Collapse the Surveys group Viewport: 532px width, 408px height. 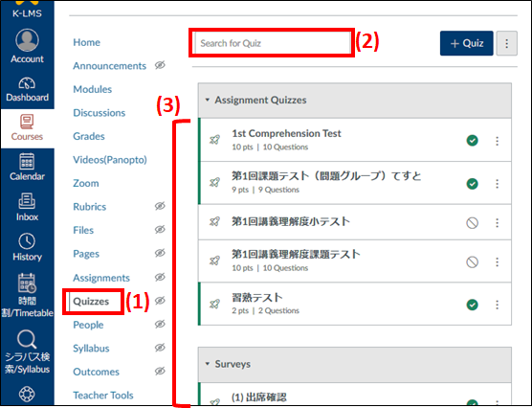click(x=208, y=364)
